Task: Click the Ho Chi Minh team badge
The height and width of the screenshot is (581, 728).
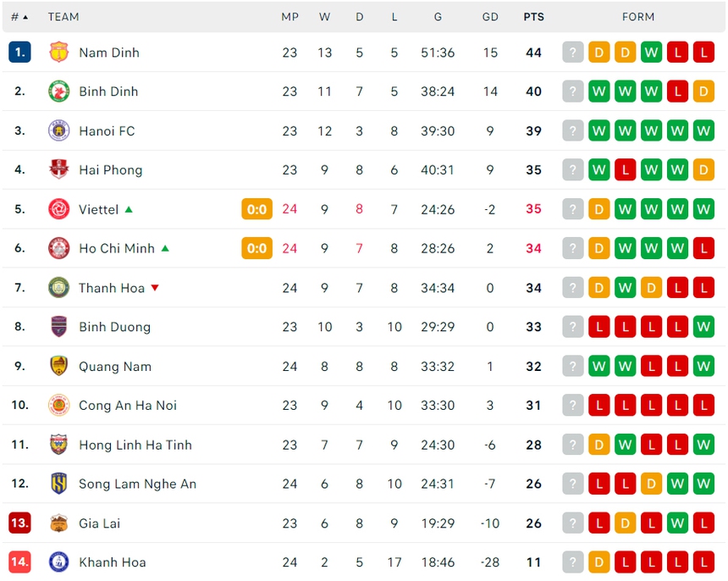Action: [58, 248]
